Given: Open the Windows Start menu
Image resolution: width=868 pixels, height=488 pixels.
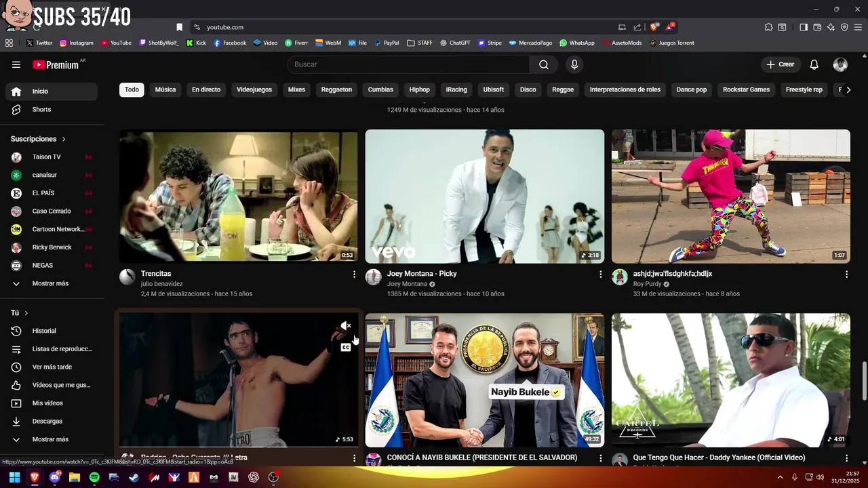Looking at the screenshot, I should 14,477.
